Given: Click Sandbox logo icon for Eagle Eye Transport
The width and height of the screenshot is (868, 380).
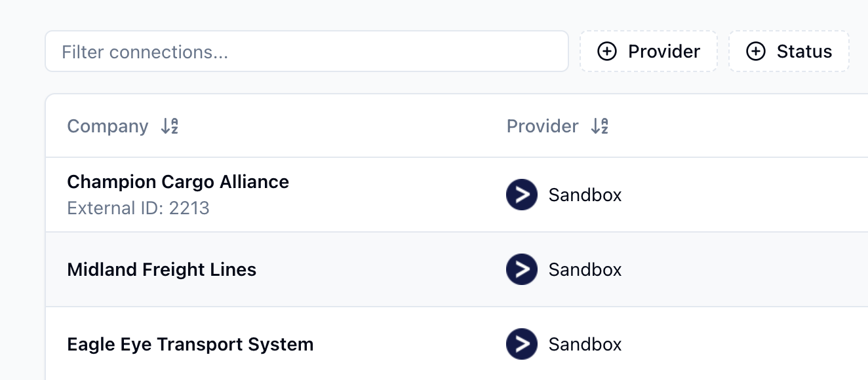Looking at the screenshot, I should [522, 344].
